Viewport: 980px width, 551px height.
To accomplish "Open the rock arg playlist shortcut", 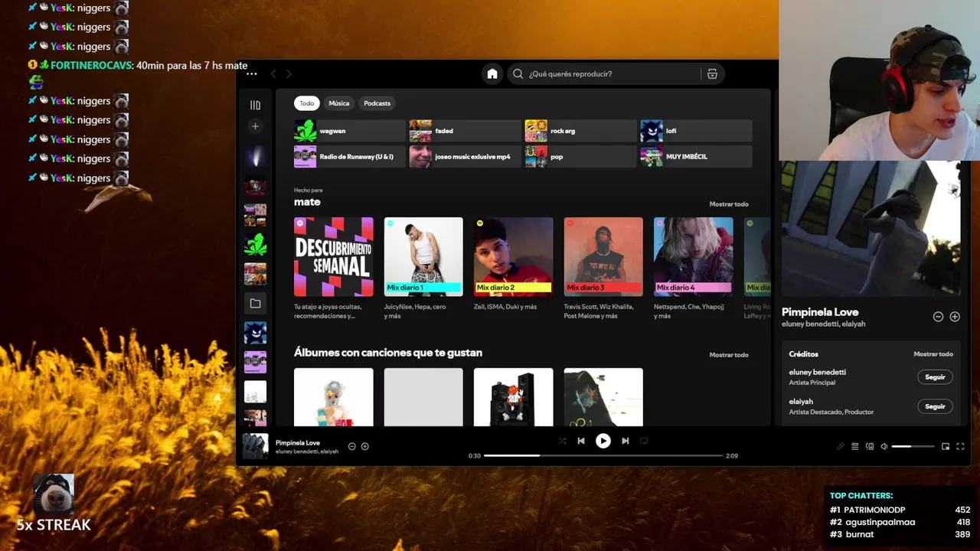I will (581, 131).
